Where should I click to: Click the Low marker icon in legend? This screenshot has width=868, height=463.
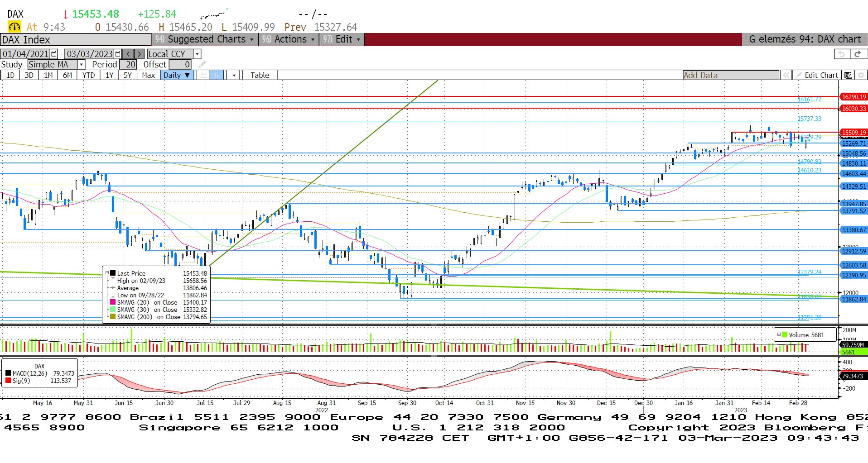(x=113, y=295)
